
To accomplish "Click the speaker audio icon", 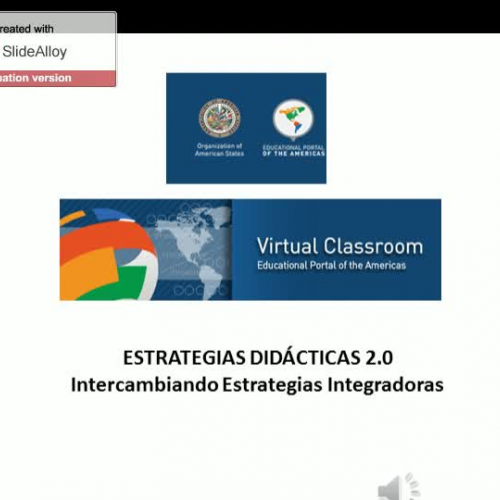I will (x=399, y=487).
